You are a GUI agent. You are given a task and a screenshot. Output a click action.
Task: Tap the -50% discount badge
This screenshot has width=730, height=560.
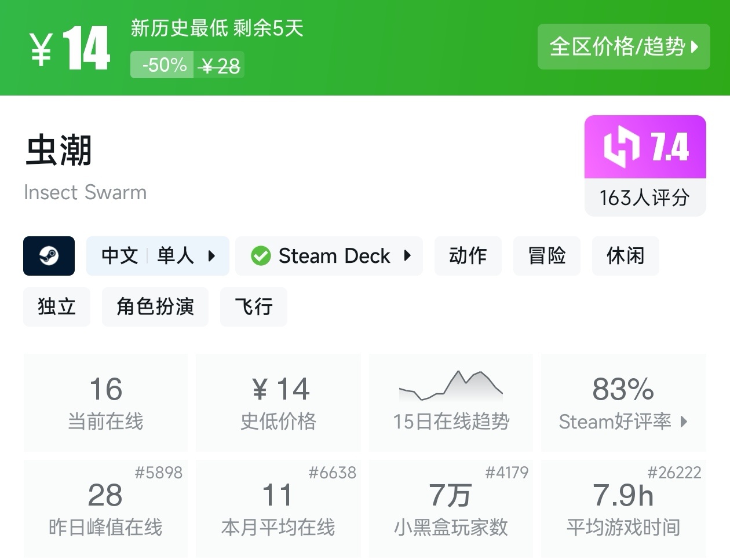tap(164, 65)
